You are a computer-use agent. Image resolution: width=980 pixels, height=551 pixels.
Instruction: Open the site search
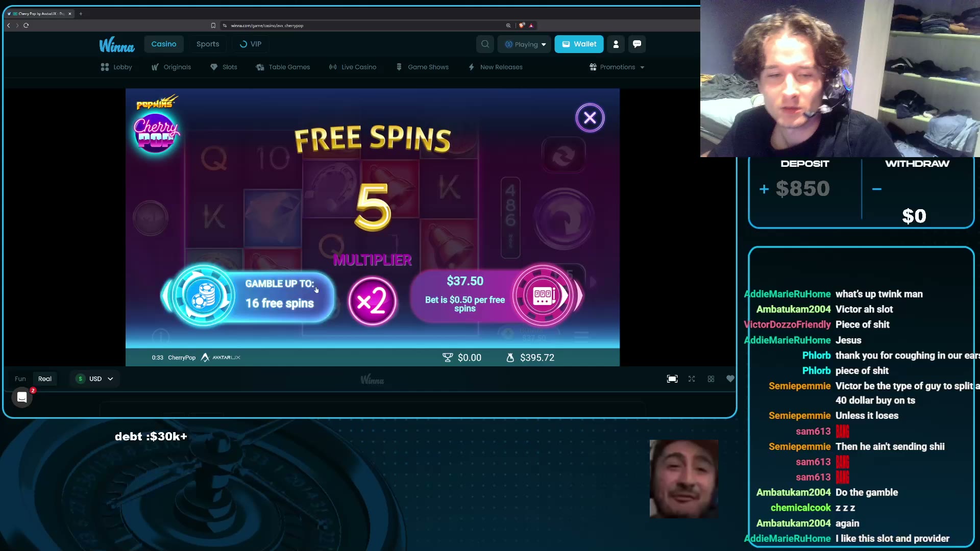tap(485, 44)
